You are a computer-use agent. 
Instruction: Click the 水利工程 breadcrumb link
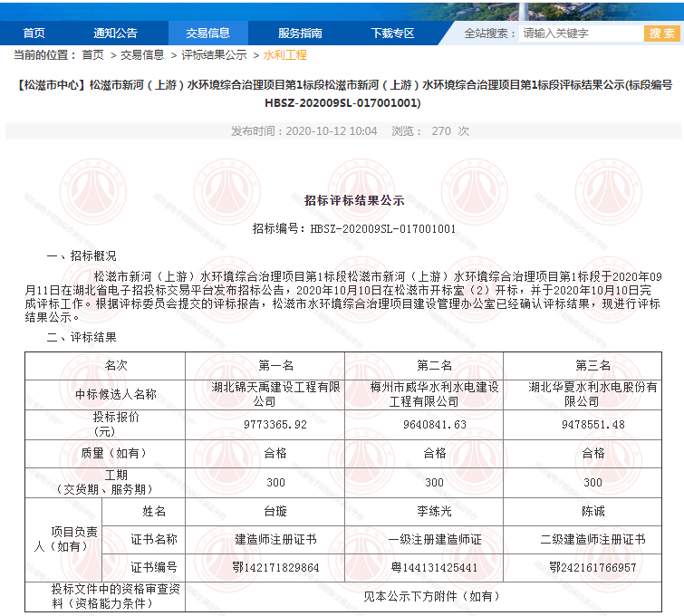(284, 55)
